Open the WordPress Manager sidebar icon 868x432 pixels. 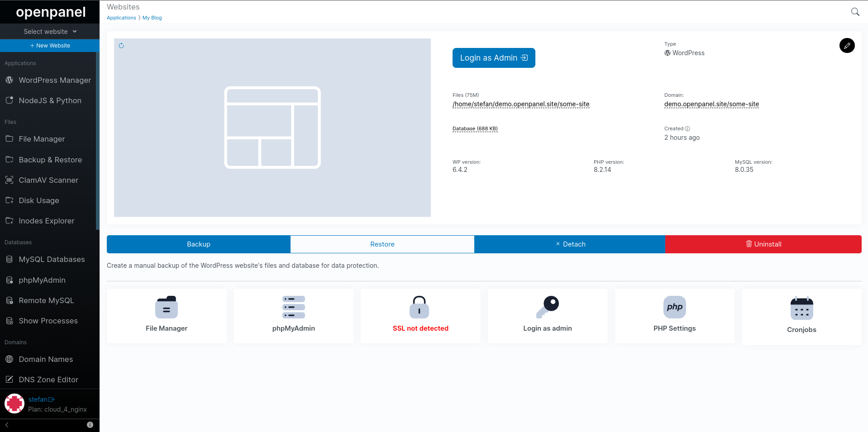click(x=10, y=80)
